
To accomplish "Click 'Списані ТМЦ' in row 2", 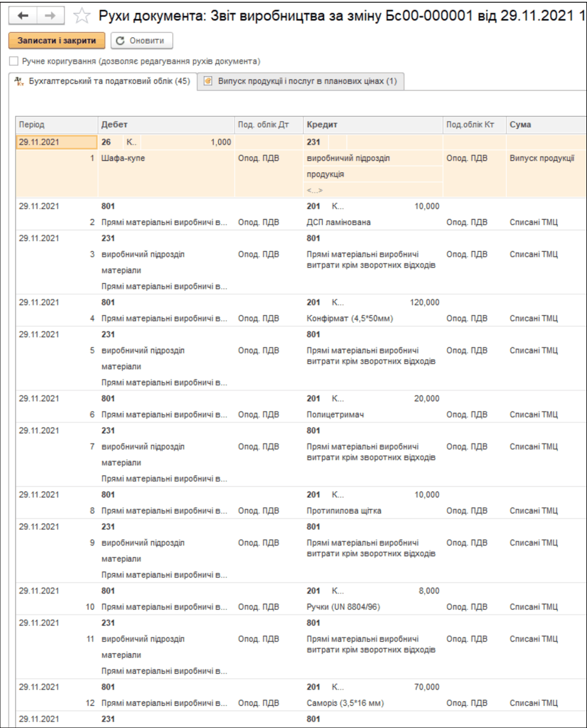I will pyautogui.click(x=533, y=223).
